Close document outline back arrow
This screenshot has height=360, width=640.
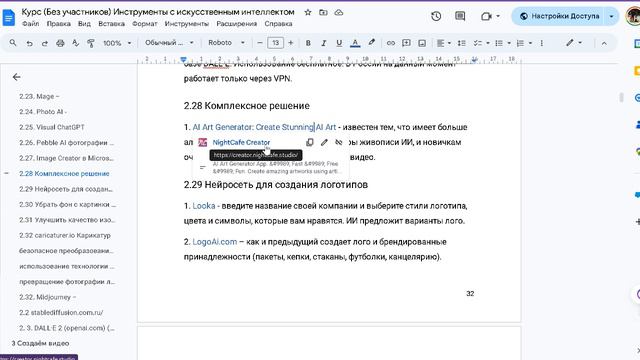(17, 77)
